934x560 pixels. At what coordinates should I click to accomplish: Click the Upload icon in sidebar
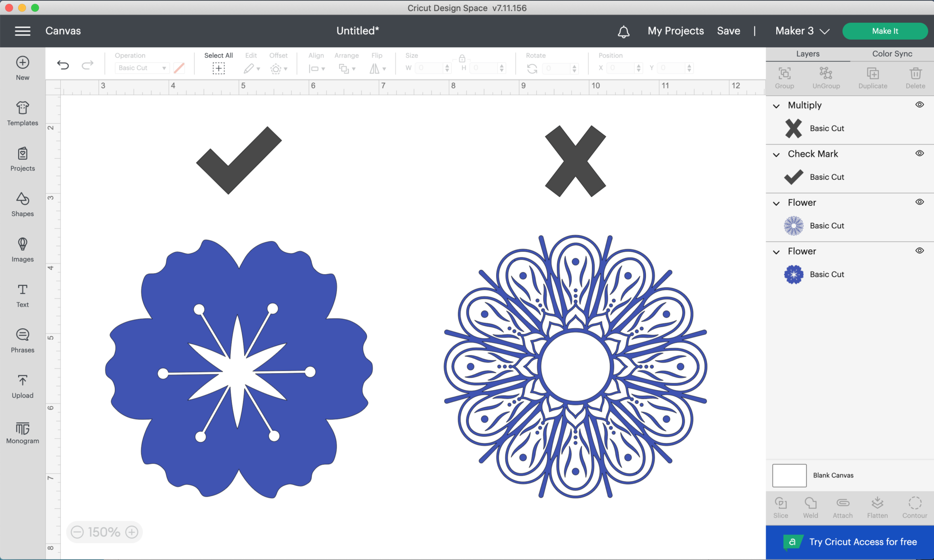[x=22, y=386]
